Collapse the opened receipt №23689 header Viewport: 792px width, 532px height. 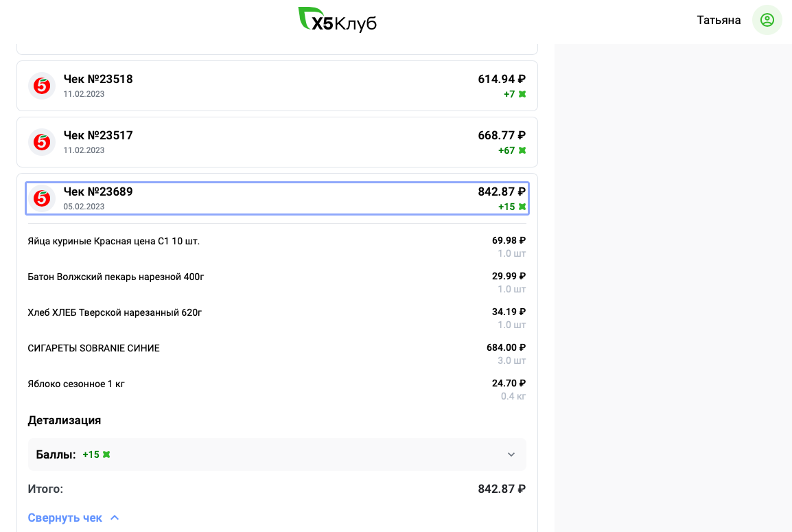click(277, 198)
